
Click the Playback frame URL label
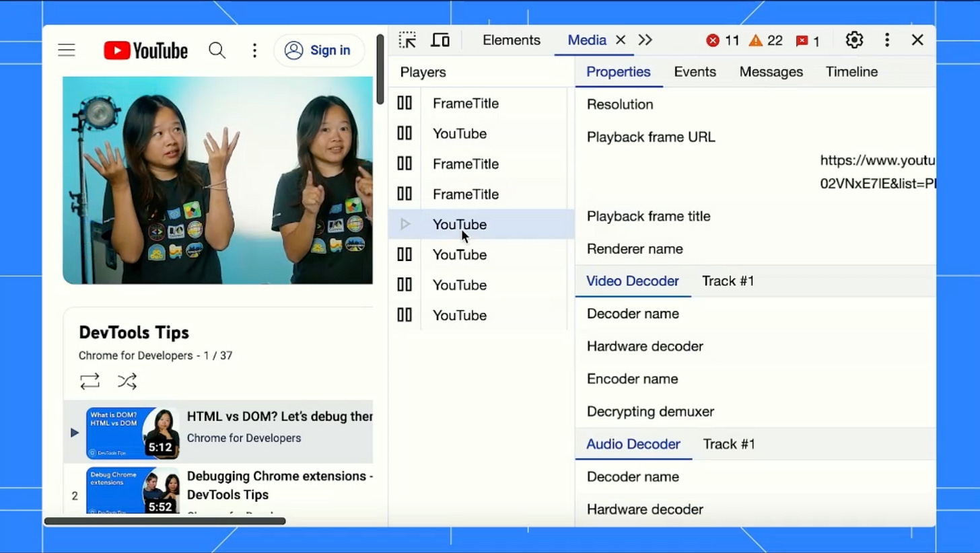(x=651, y=137)
